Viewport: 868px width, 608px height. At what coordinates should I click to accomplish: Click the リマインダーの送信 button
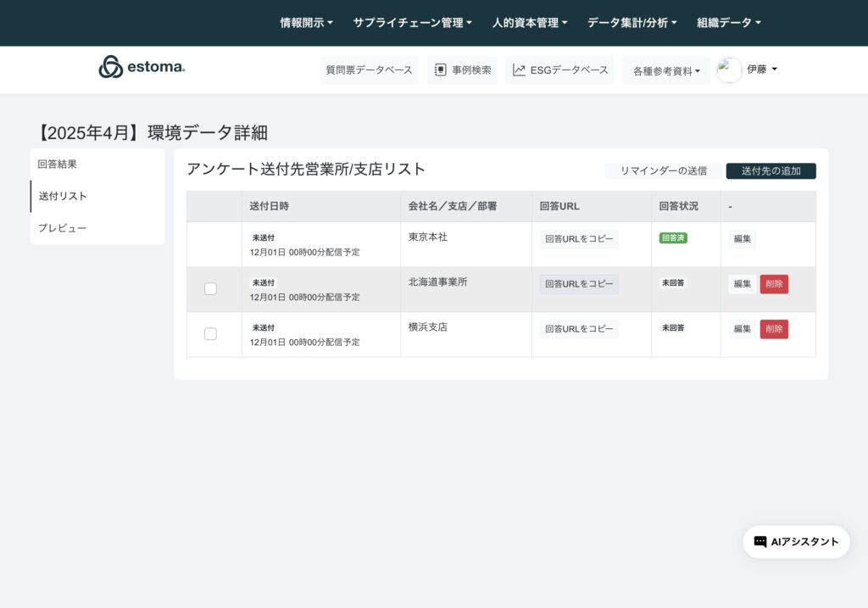coord(663,171)
